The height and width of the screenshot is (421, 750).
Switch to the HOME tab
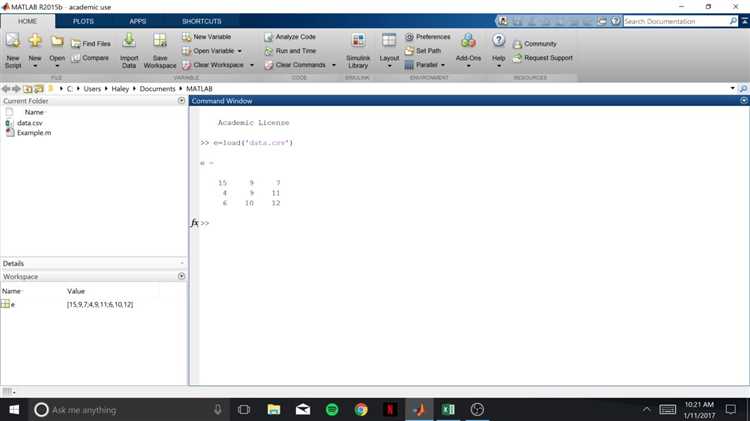coord(28,21)
